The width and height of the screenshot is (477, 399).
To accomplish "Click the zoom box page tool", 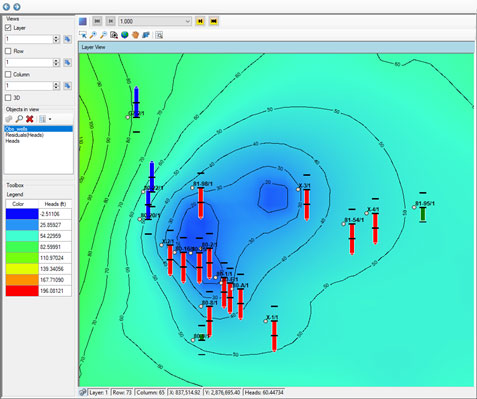I will tap(114, 35).
